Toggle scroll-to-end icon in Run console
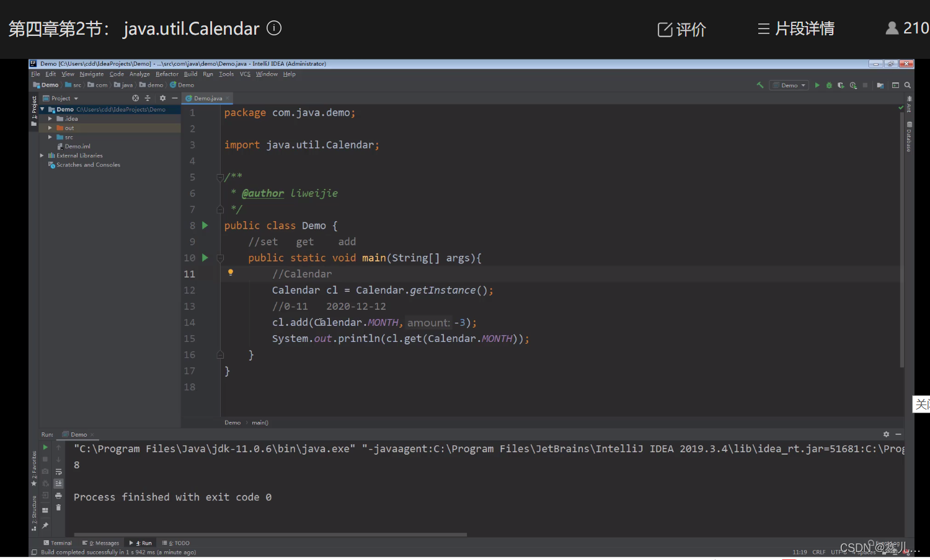The height and width of the screenshot is (560, 930). [58, 483]
